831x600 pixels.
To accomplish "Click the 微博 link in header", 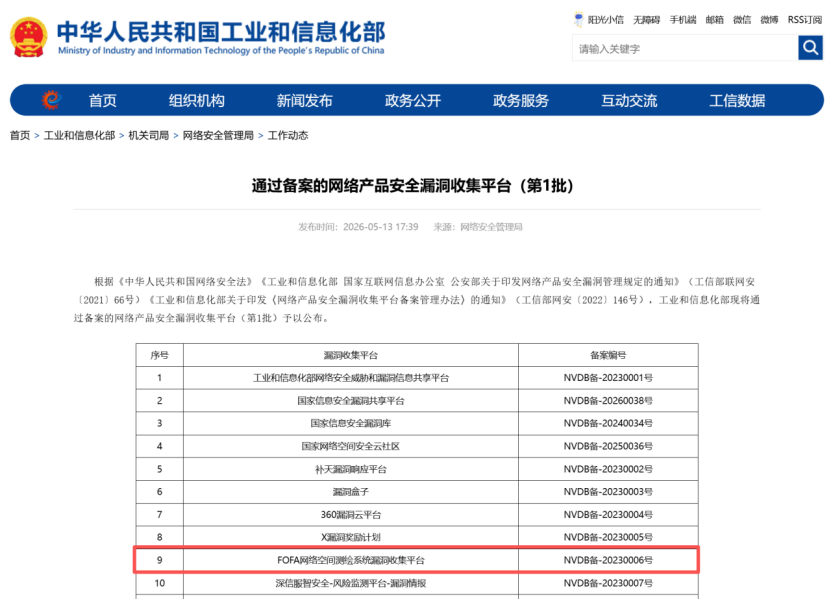I will 769,20.
